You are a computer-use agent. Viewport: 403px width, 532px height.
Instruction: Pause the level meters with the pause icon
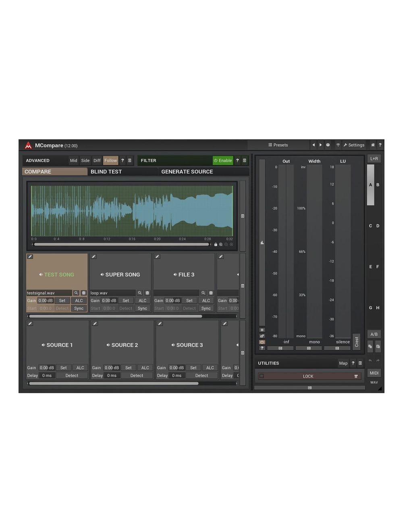tap(262, 330)
